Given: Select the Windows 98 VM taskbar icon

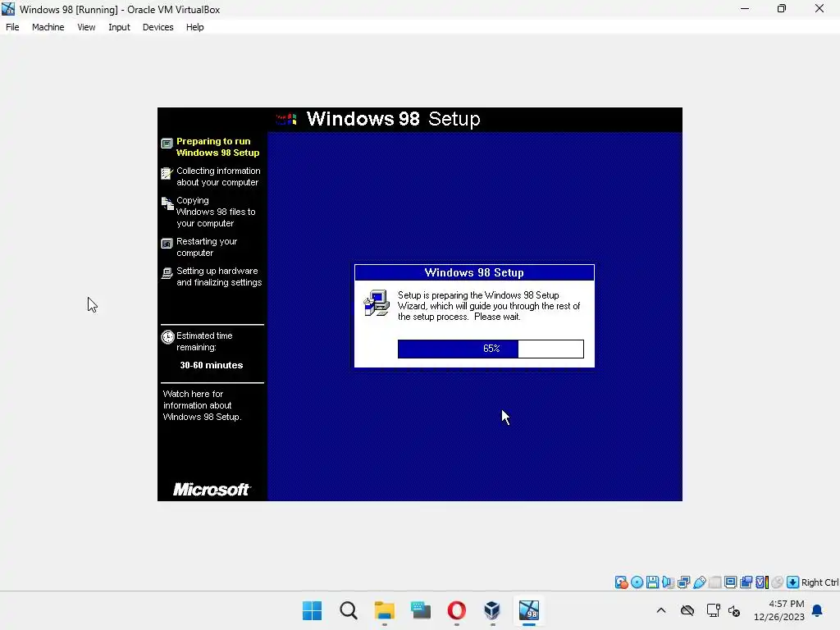Looking at the screenshot, I should pyautogui.click(x=529, y=610).
